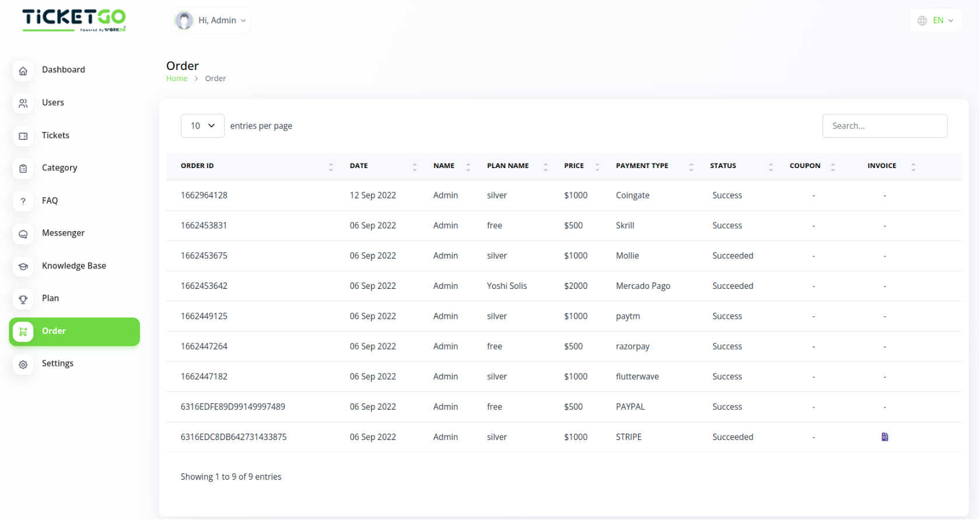
Task: Click the Home breadcrumb link
Action: click(177, 79)
